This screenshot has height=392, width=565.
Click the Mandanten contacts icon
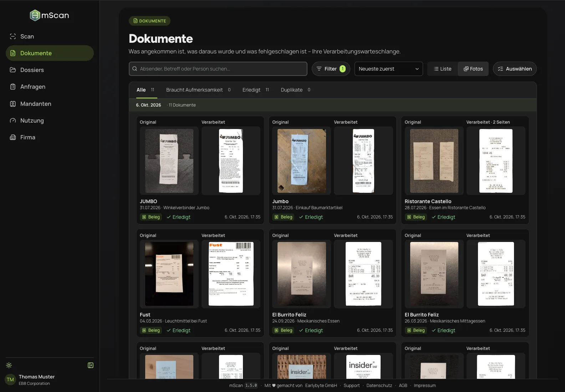[x=13, y=104]
